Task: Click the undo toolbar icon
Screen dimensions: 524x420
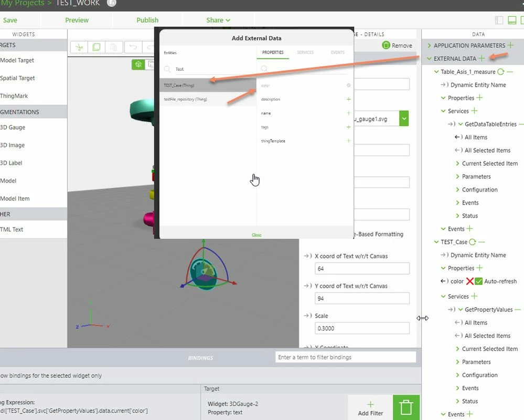Action: [133, 47]
